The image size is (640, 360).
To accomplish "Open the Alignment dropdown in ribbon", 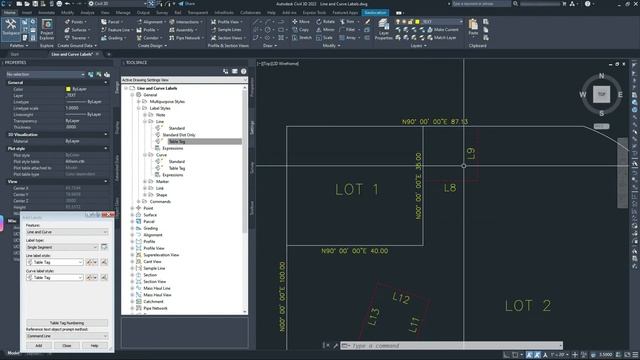I will click(151, 22).
